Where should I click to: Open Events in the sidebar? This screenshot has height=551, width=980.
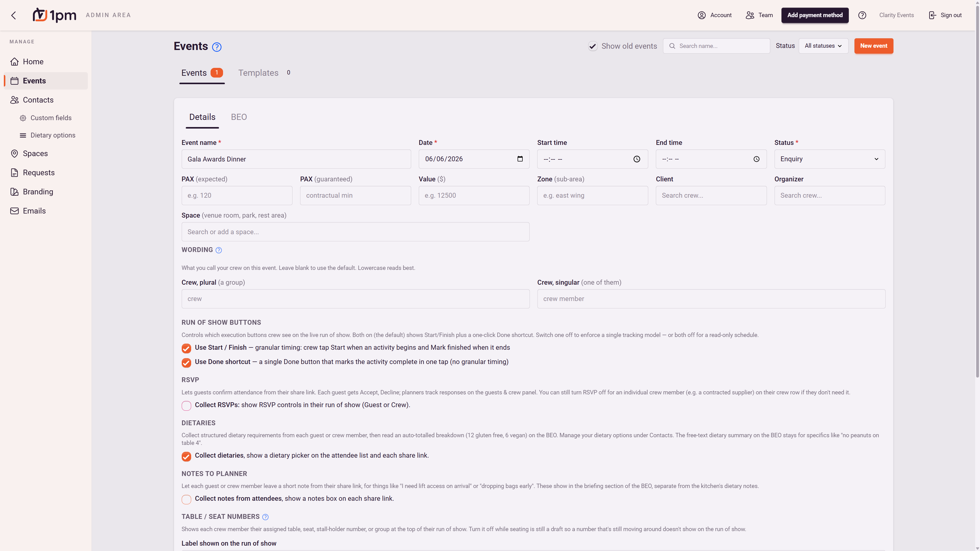pos(46,81)
